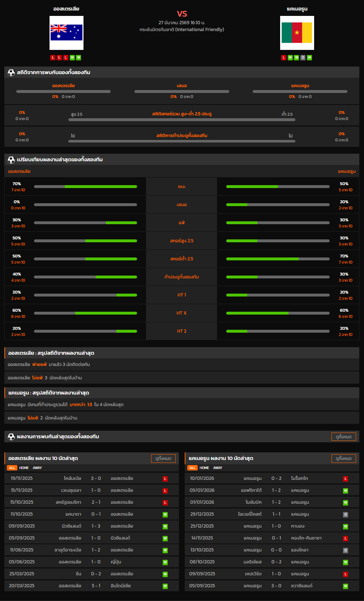Switch to AWAY tab in Australia results
The height and width of the screenshot is (601, 364).
37,468
